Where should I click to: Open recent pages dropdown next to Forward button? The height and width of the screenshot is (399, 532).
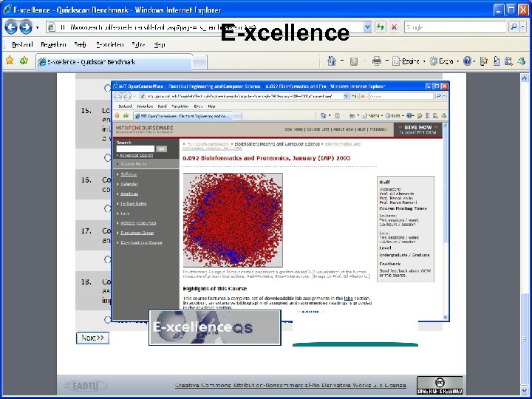point(38,27)
